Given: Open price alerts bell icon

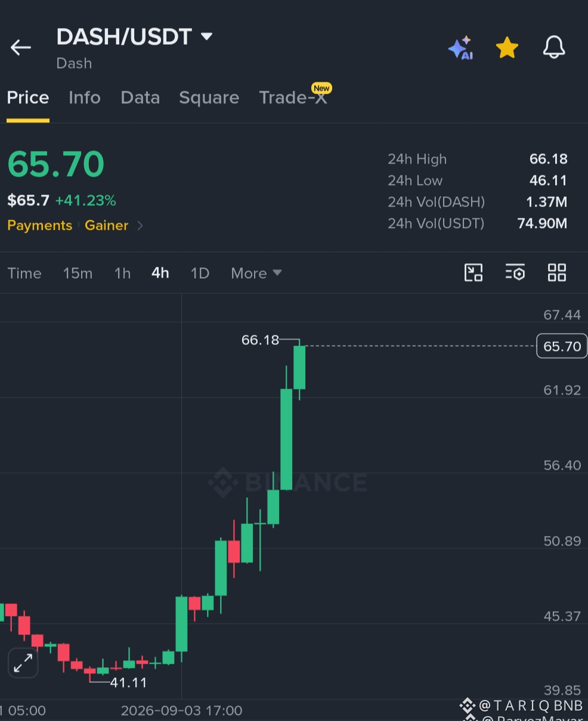Looking at the screenshot, I should pyautogui.click(x=554, y=47).
